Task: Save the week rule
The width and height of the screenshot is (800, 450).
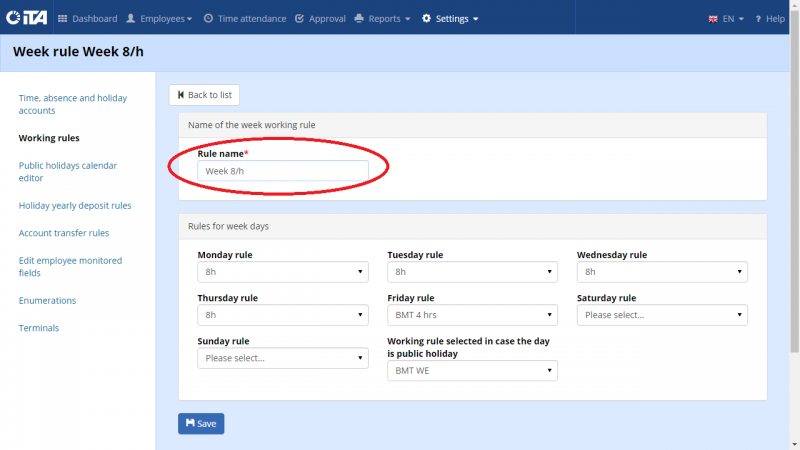Action: coord(201,423)
